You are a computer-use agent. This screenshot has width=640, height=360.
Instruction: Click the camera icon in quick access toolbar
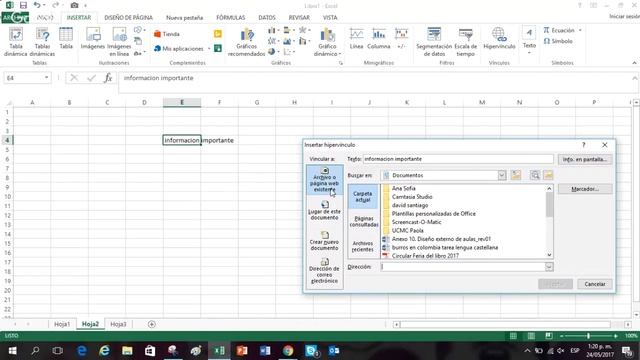[x=74, y=5]
